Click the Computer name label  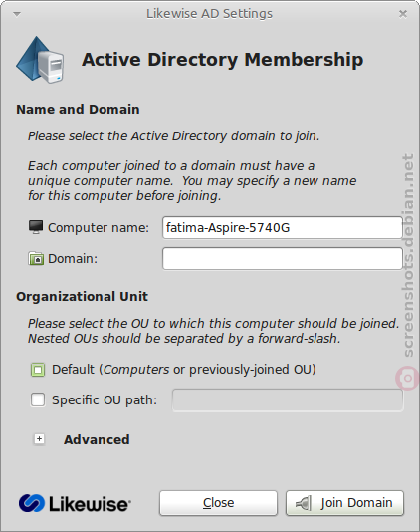(x=99, y=228)
